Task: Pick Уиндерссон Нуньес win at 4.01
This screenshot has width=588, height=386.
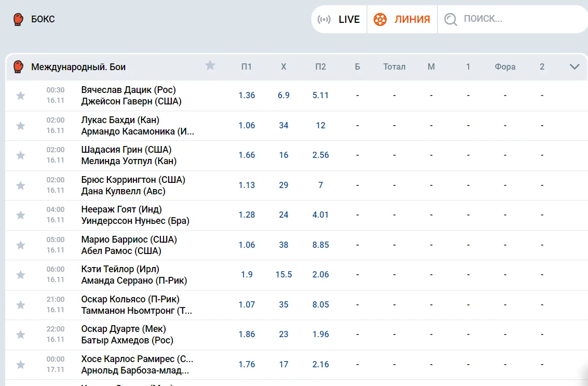Action: point(321,215)
